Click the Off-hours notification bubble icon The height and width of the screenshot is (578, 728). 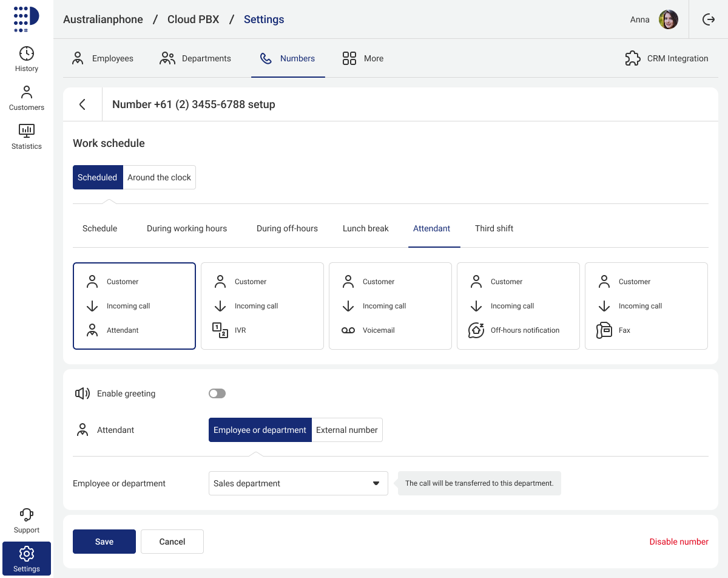[x=476, y=330]
